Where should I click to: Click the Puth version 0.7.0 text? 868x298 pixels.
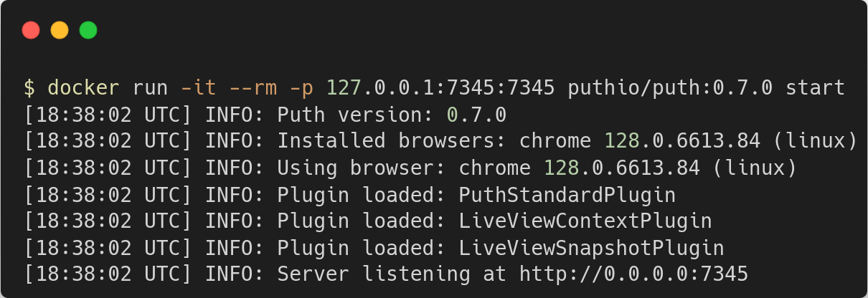pyautogui.click(x=392, y=115)
